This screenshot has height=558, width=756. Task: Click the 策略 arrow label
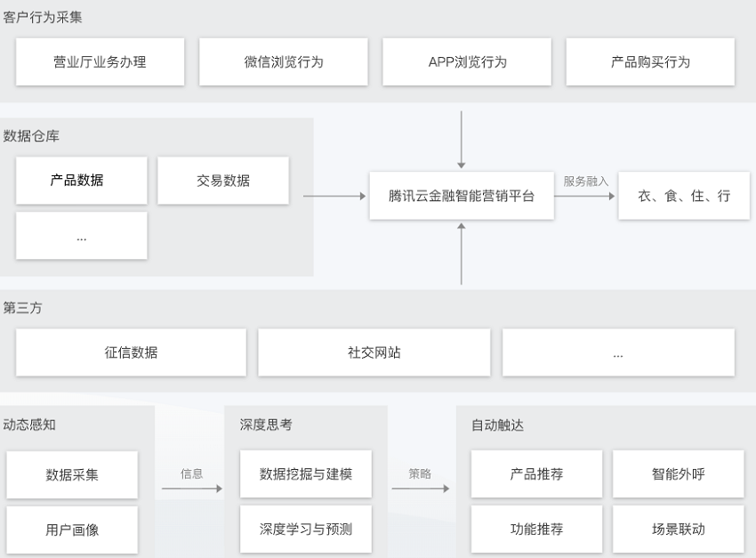(x=420, y=474)
